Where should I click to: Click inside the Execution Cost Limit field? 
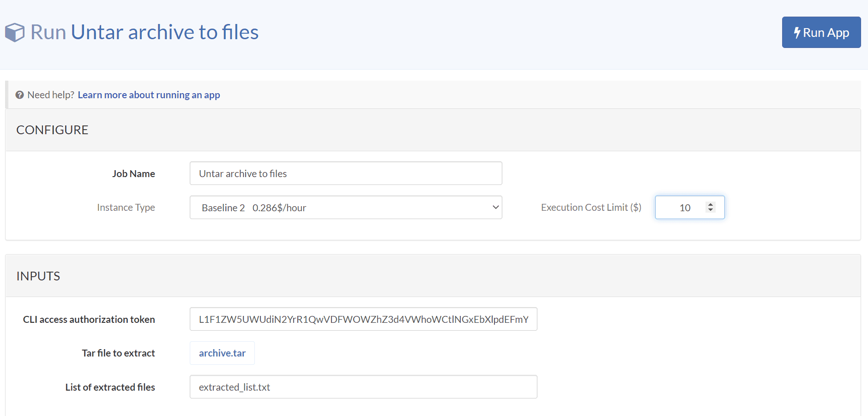click(x=681, y=208)
